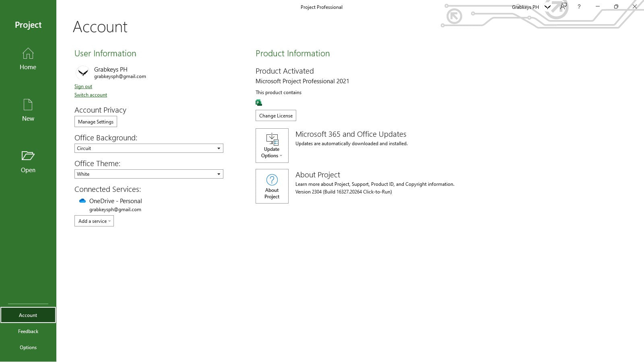Restore down the Project window

[x=616, y=6]
